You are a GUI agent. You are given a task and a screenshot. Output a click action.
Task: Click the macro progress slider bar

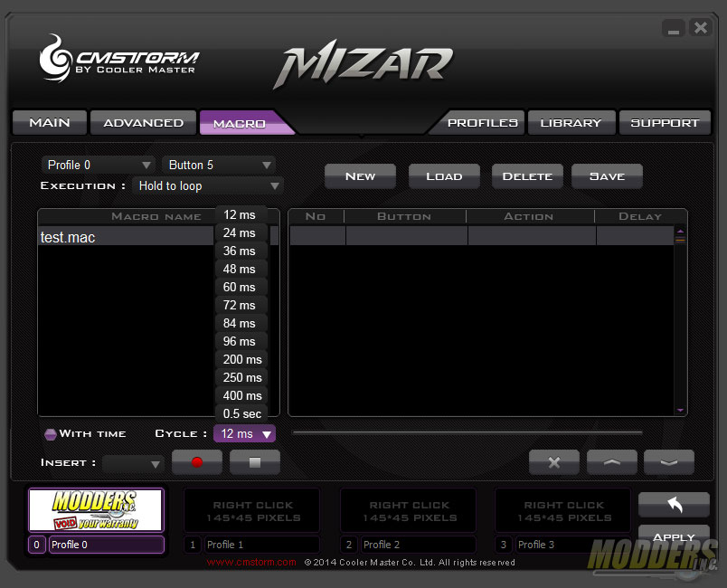pyautogui.click(x=467, y=432)
